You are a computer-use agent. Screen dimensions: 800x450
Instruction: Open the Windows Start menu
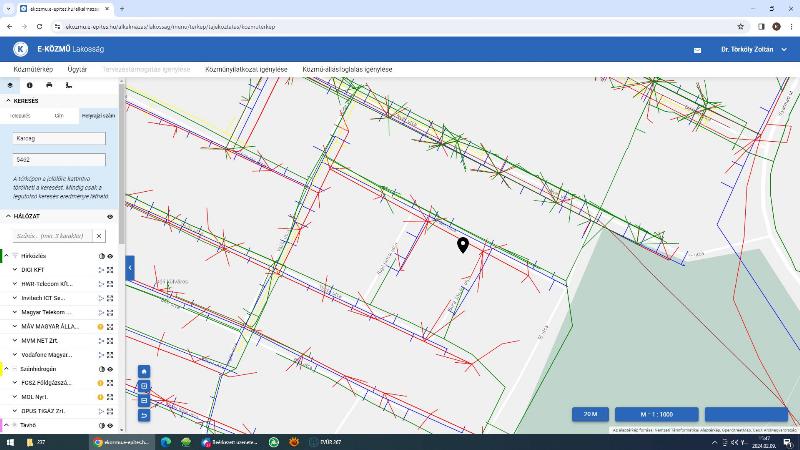(10, 442)
